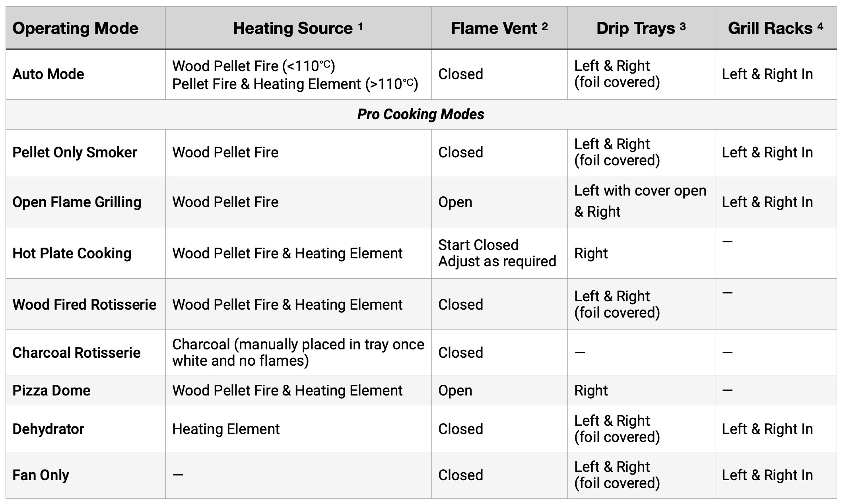Click the Pro Cooking Modes section heading
This screenshot has width=843, height=504.
click(421, 114)
